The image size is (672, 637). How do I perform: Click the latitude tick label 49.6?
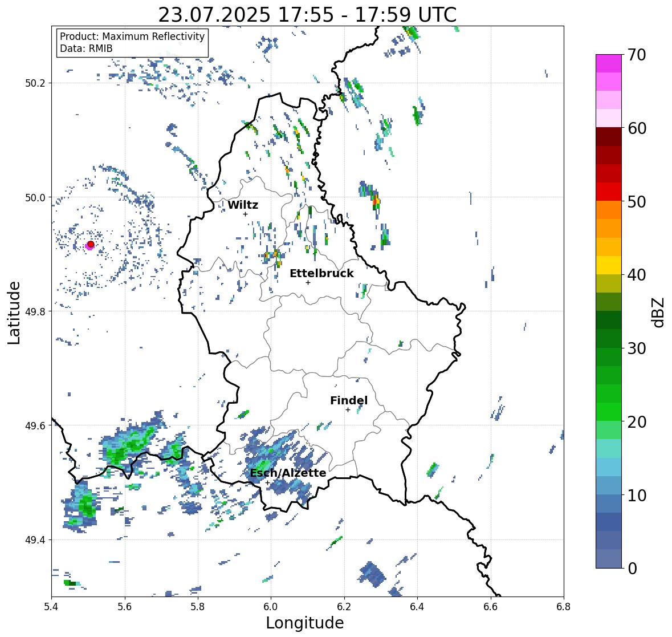coord(35,425)
